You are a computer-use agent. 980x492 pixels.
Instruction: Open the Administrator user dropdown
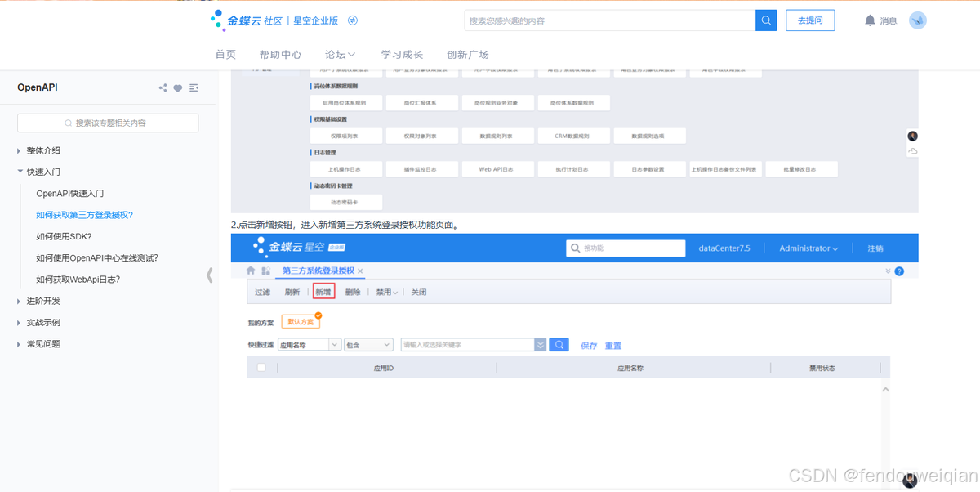coord(808,248)
